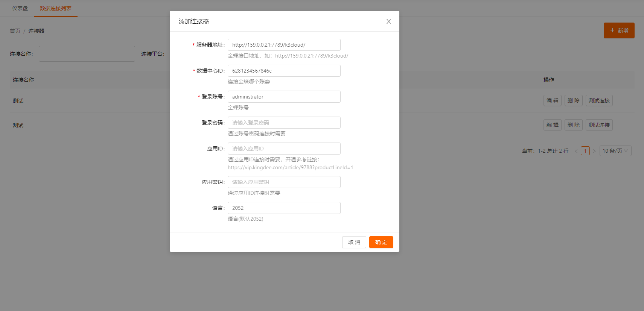Click the 确定 button to confirm

click(381, 242)
